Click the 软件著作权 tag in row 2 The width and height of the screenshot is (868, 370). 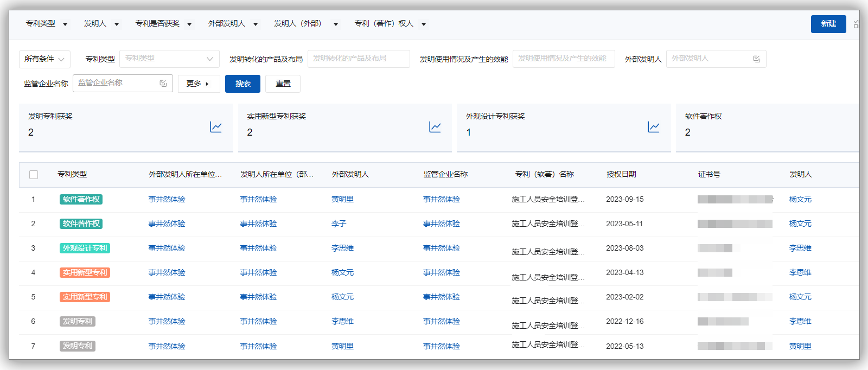pos(81,224)
